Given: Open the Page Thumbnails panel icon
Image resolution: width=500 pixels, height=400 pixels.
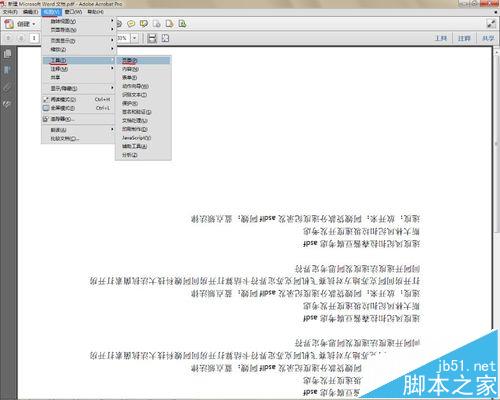Looking at the screenshot, I should [x=7, y=54].
